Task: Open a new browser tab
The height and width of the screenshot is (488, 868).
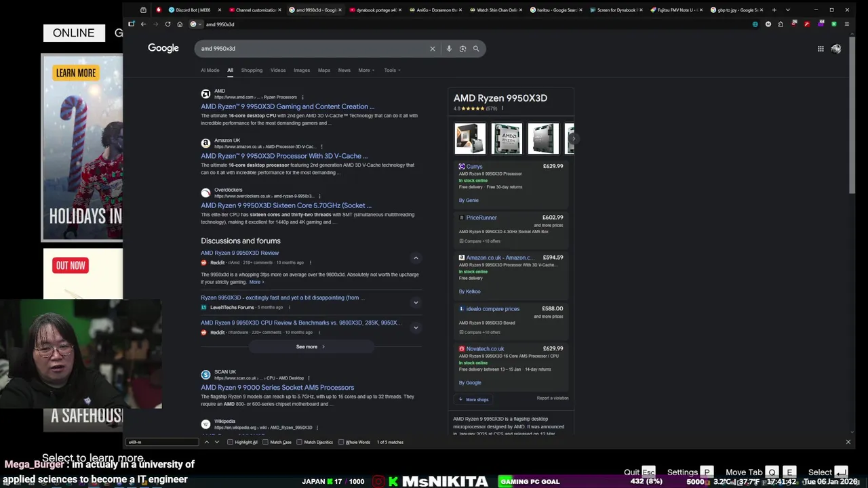Action: pos(774,10)
